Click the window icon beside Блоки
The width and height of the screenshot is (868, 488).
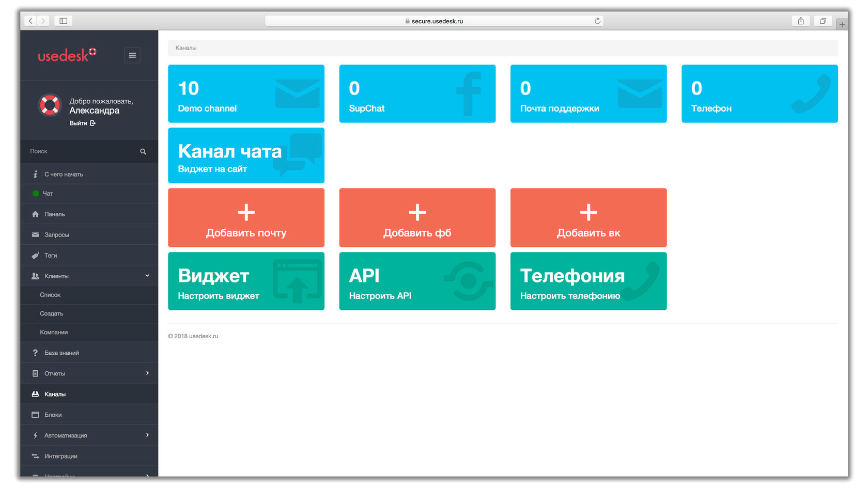35,415
